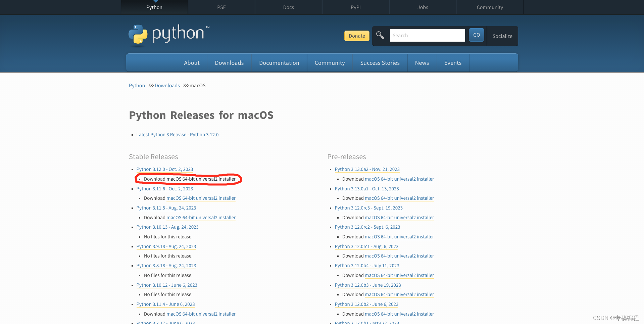Open the Community navigation menu item
644x324 pixels.
click(330, 63)
